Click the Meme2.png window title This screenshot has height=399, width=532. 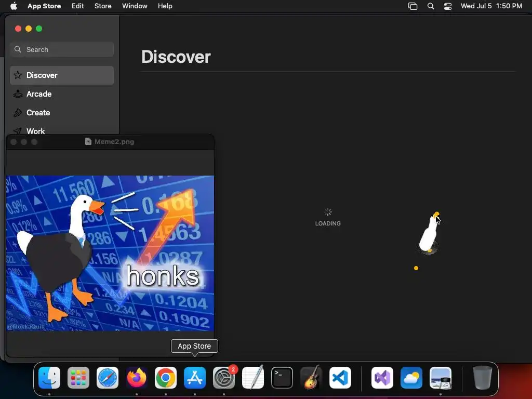tap(114, 141)
